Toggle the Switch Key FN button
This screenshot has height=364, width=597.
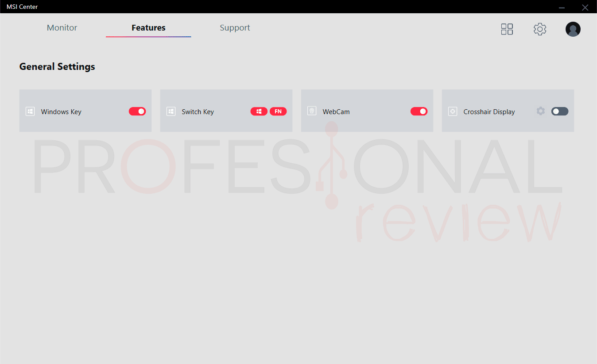point(278,111)
